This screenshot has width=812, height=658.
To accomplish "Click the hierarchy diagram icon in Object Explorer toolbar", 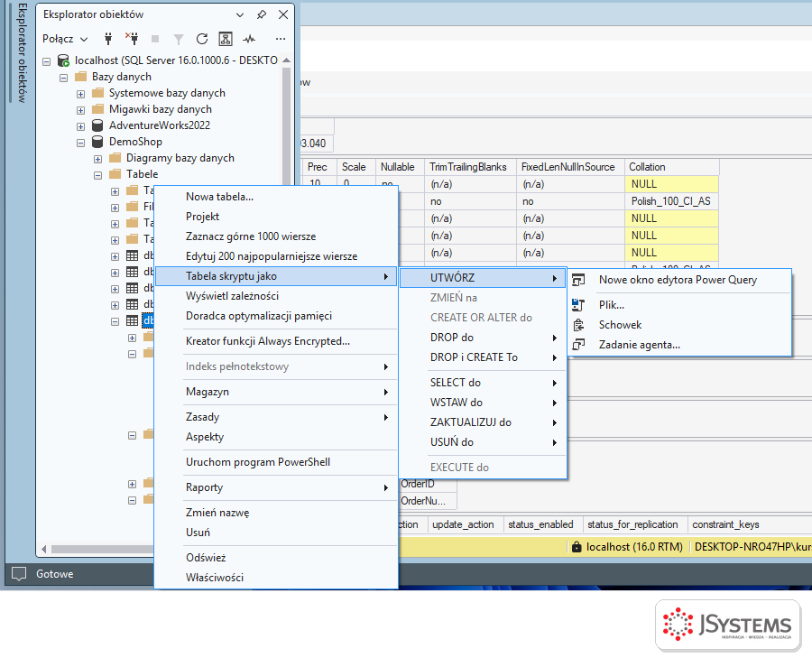I will coord(226,38).
